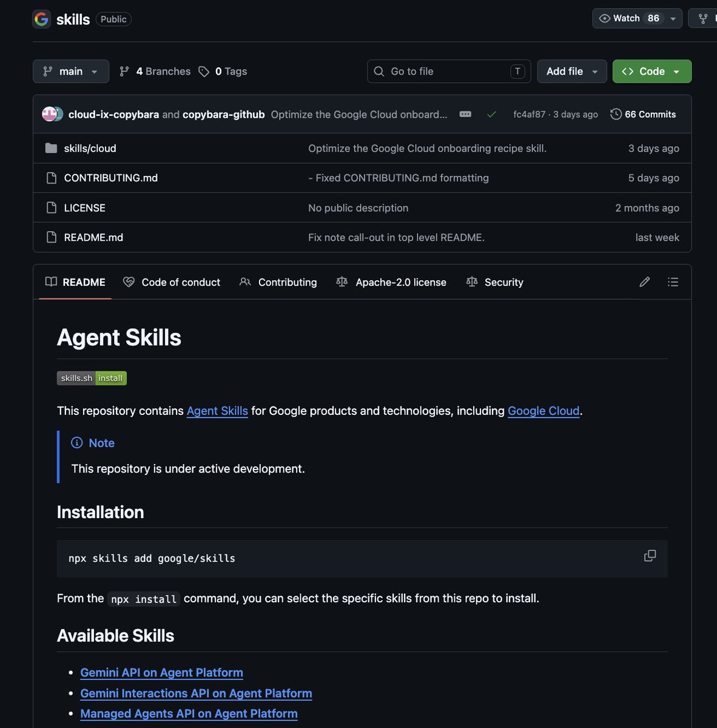Click the README.md file icon
This screenshot has height=728, width=717.
pos(52,237)
